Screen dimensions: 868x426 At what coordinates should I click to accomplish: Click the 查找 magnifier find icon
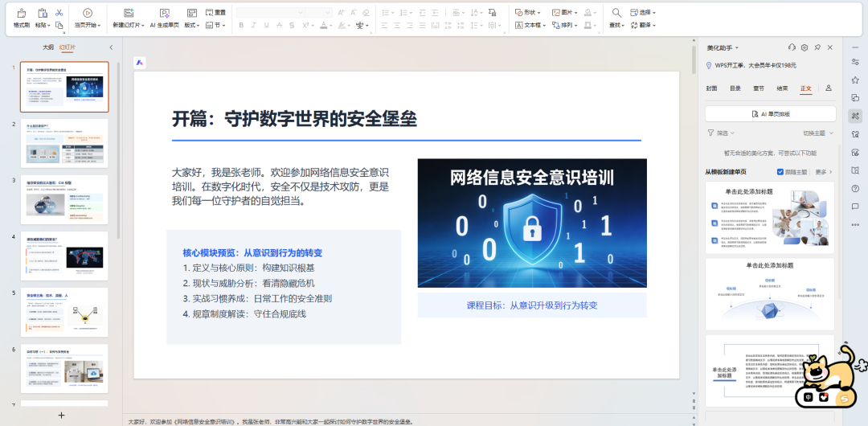616,13
